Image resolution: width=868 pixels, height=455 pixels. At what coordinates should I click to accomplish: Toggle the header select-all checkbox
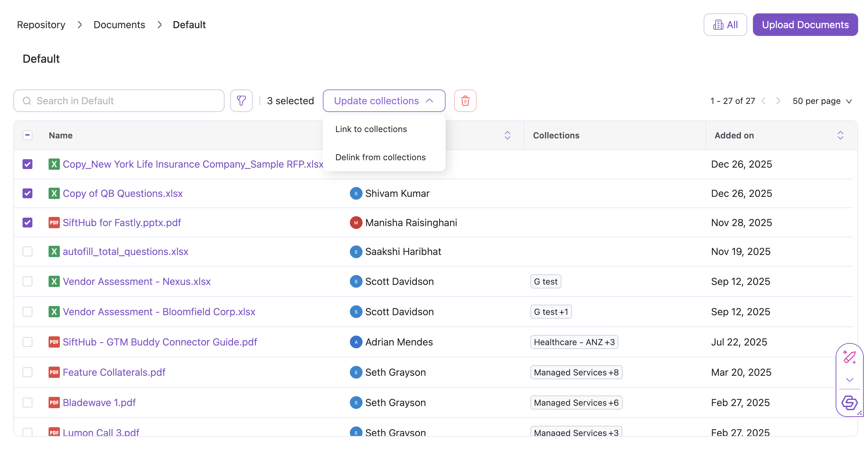pyautogui.click(x=27, y=135)
